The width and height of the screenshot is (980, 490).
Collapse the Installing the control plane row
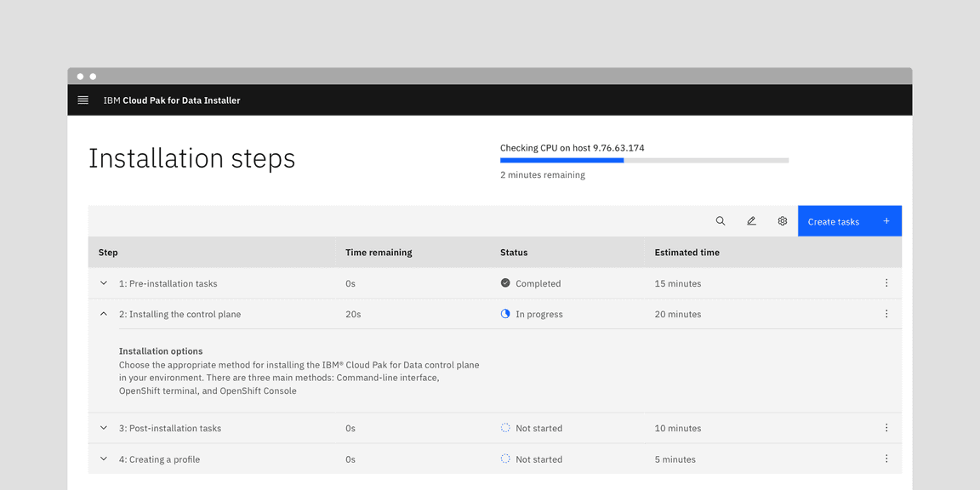[104, 314]
